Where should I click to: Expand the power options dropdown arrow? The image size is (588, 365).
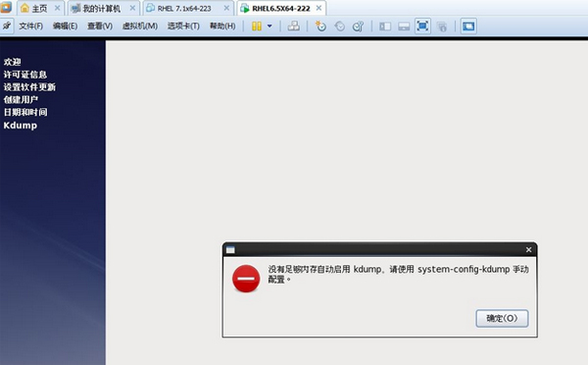[x=269, y=26]
